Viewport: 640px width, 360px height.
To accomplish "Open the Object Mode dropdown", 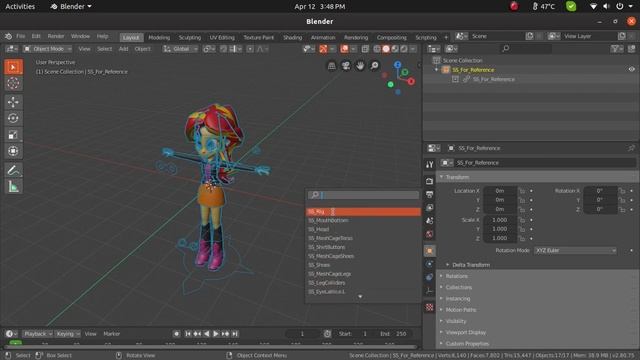I will pyautogui.click(x=47, y=49).
